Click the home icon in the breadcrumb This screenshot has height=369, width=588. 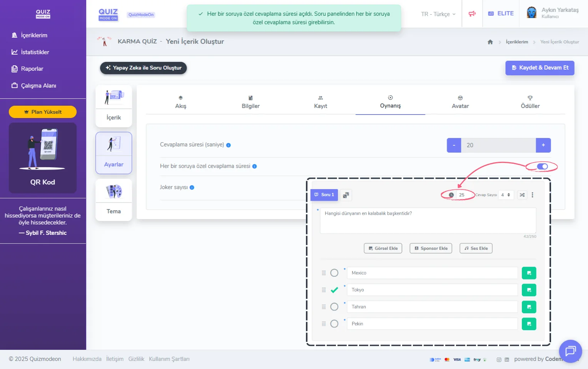490,42
